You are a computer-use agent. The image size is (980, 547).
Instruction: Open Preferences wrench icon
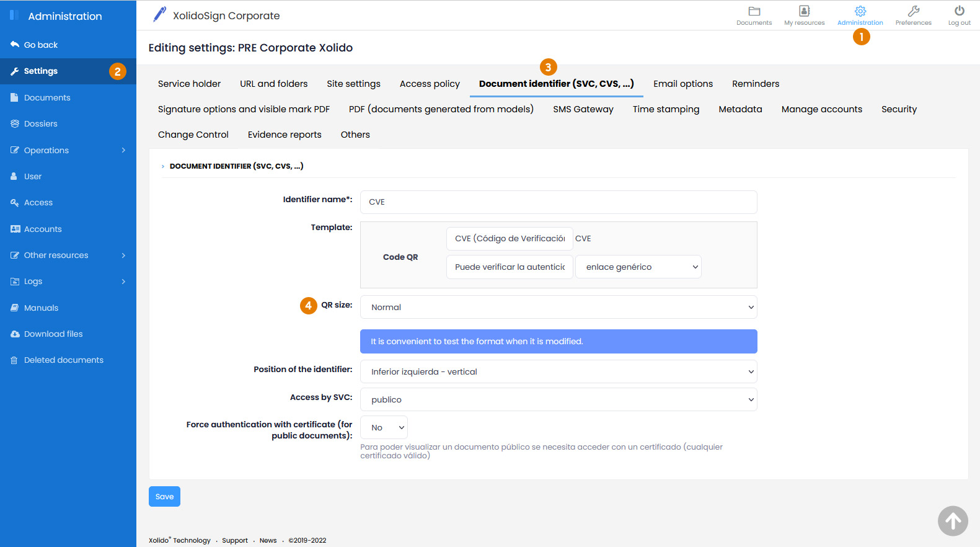click(x=913, y=11)
